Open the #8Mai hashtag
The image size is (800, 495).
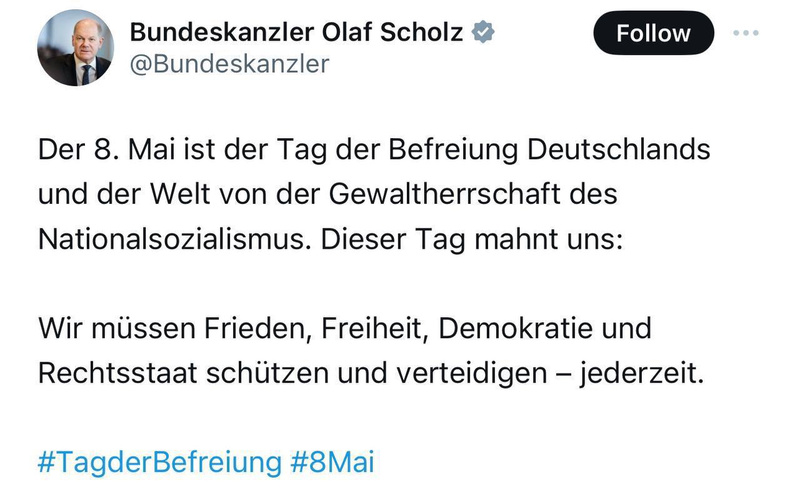[x=333, y=463]
